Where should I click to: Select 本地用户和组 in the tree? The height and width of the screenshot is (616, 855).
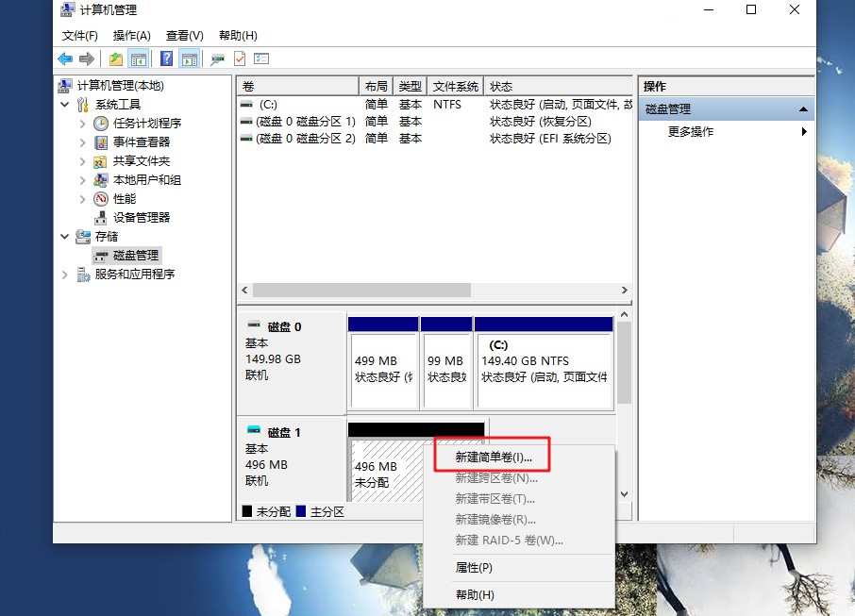(147, 180)
